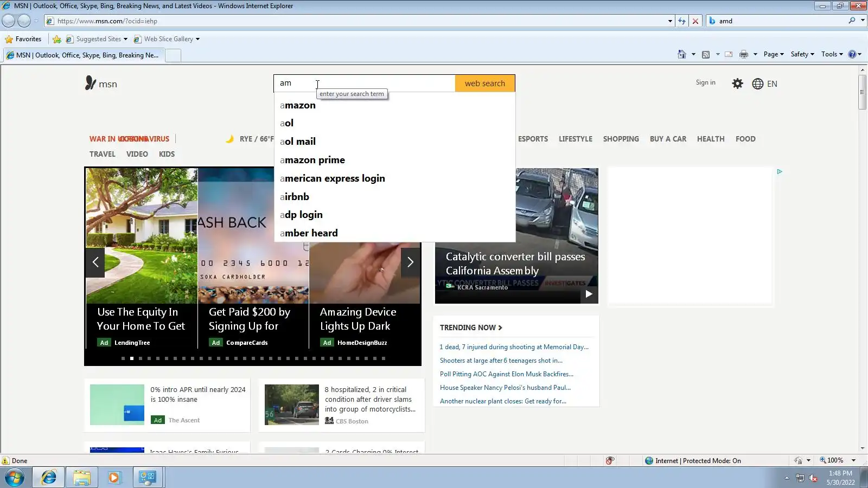The image size is (868, 488).
Task: Open the Safety menu
Action: tap(802, 54)
